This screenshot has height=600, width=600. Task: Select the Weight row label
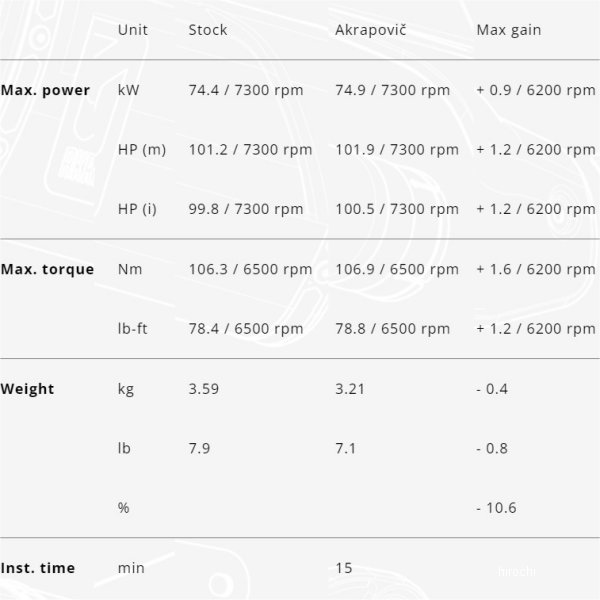coord(27,389)
